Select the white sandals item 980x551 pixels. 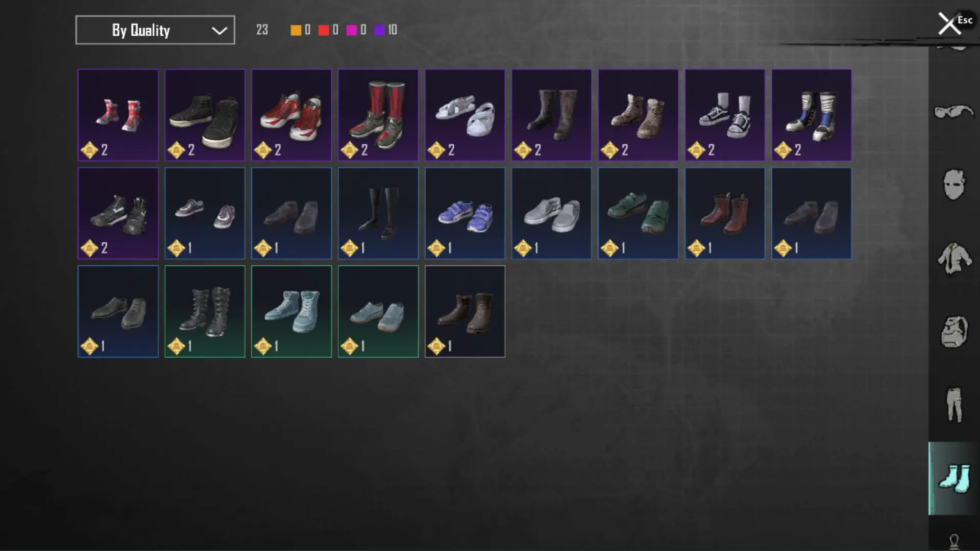coord(465,115)
